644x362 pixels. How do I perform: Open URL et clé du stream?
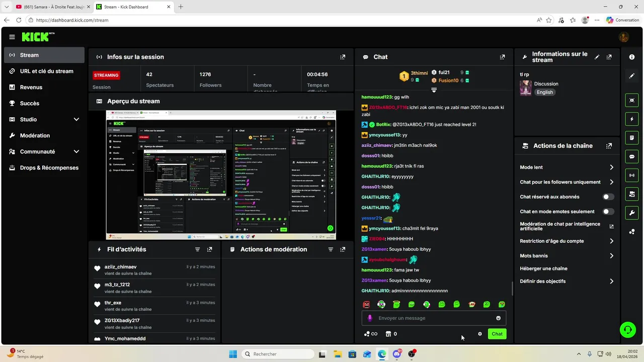click(x=44, y=71)
